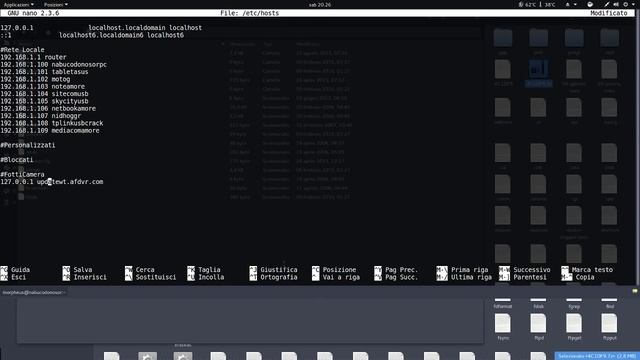Viewport: 640px width, 360px height.
Task: Click the Giustifica shortcut in nano
Action: click(274, 270)
